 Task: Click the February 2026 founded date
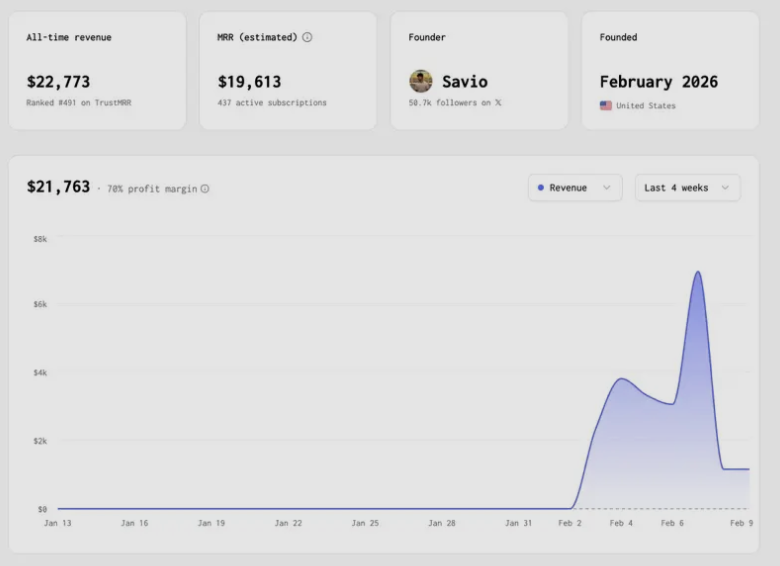658,82
